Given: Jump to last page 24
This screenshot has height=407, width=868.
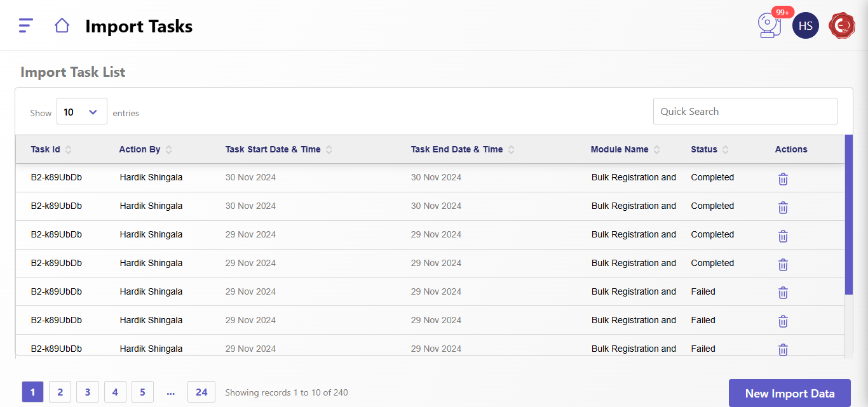Looking at the screenshot, I should point(201,392).
